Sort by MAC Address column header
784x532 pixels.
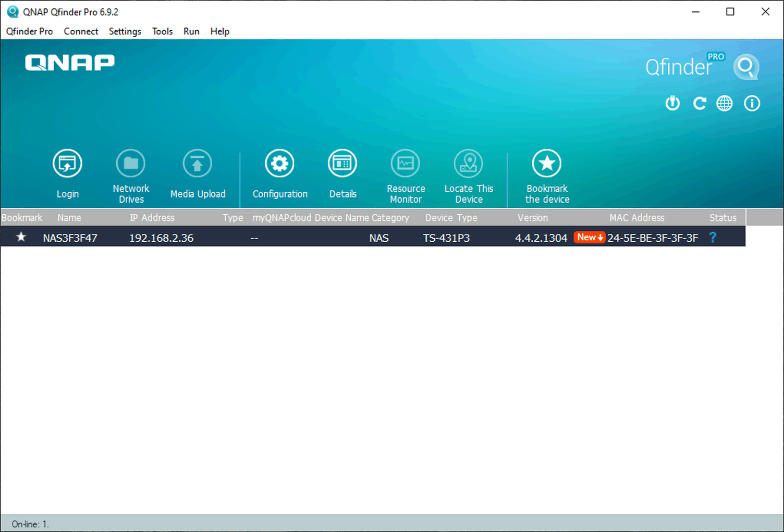pyautogui.click(x=637, y=217)
